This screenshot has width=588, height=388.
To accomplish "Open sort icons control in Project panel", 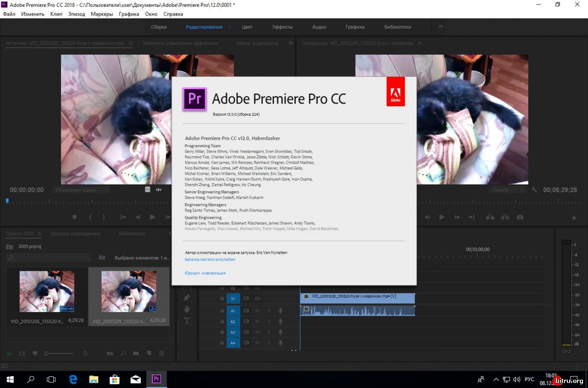I will coord(85,354).
